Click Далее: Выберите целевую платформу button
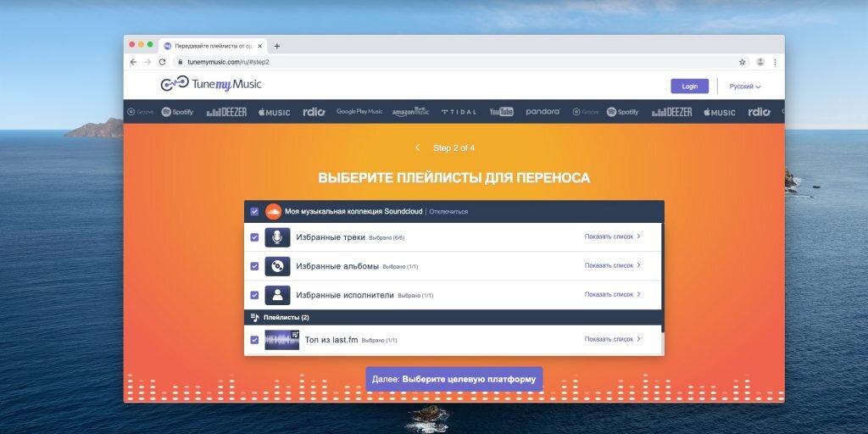868x434 pixels. [x=454, y=379]
